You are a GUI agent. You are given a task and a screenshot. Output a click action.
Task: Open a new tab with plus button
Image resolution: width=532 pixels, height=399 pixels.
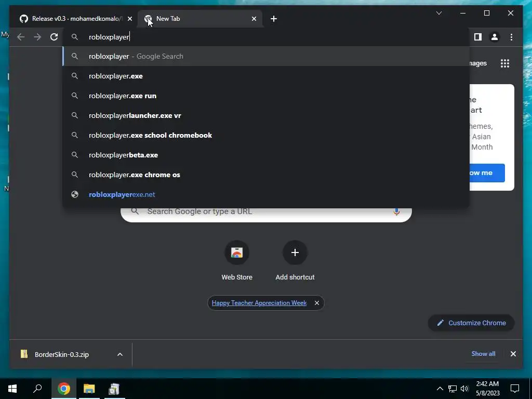(x=274, y=19)
